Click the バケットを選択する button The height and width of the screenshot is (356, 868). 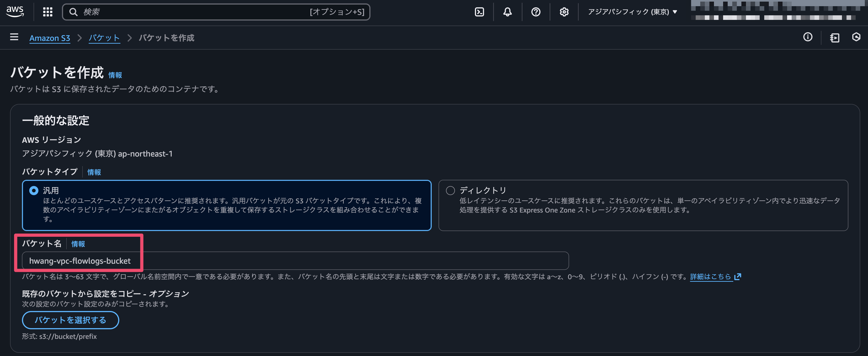pos(70,320)
